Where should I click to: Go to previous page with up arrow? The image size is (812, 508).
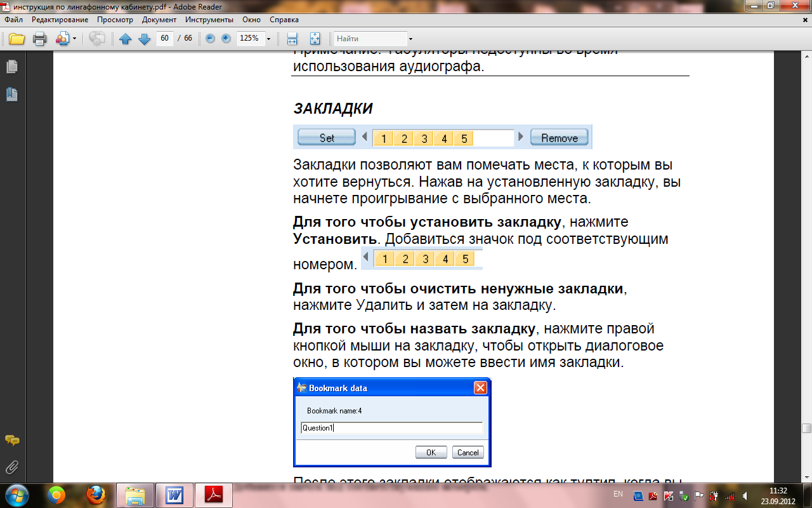126,39
